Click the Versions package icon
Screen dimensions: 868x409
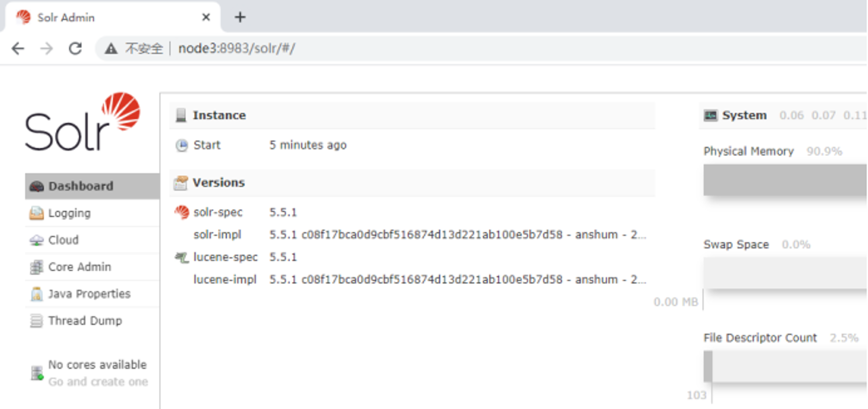coord(181,183)
